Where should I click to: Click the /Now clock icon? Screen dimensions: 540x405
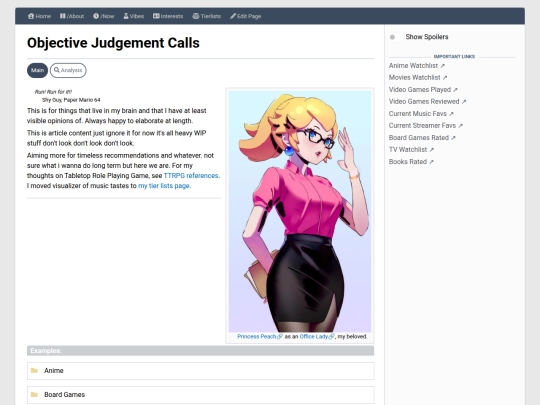tap(96, 16)
